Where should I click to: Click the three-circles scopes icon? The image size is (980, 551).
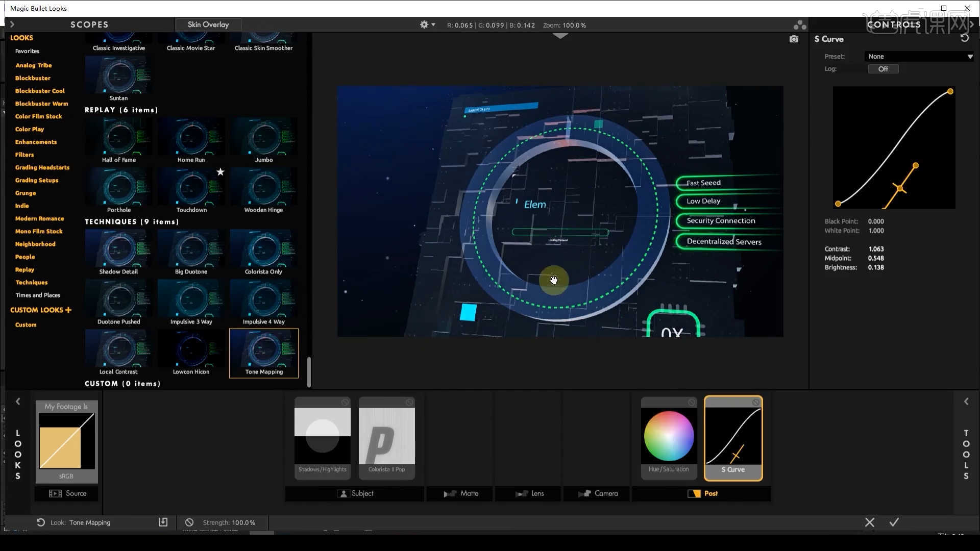tap(799, 24)
